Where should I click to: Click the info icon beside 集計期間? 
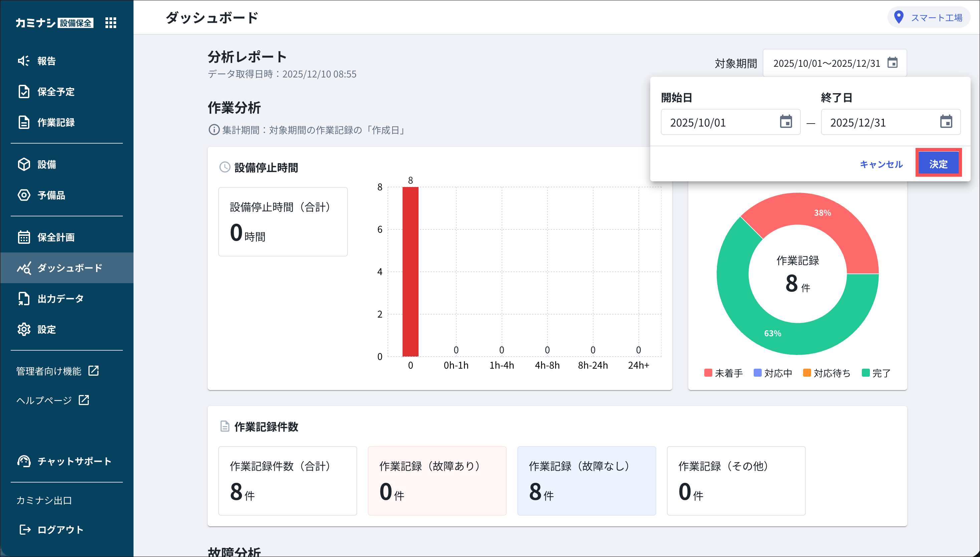(214, 130)
